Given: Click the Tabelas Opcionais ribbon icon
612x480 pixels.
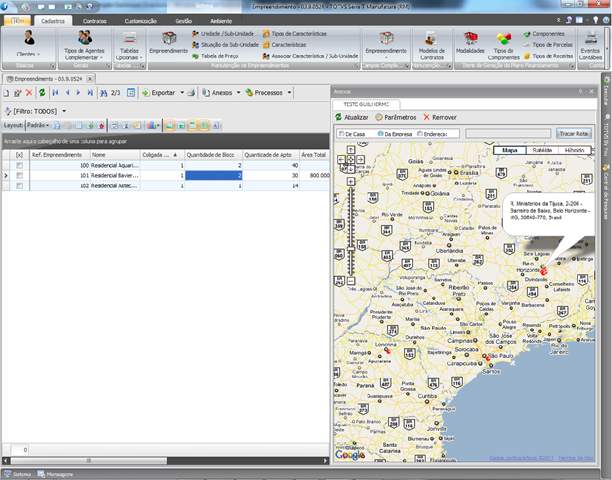Looking at the screenshot, I should click(129, 38).
